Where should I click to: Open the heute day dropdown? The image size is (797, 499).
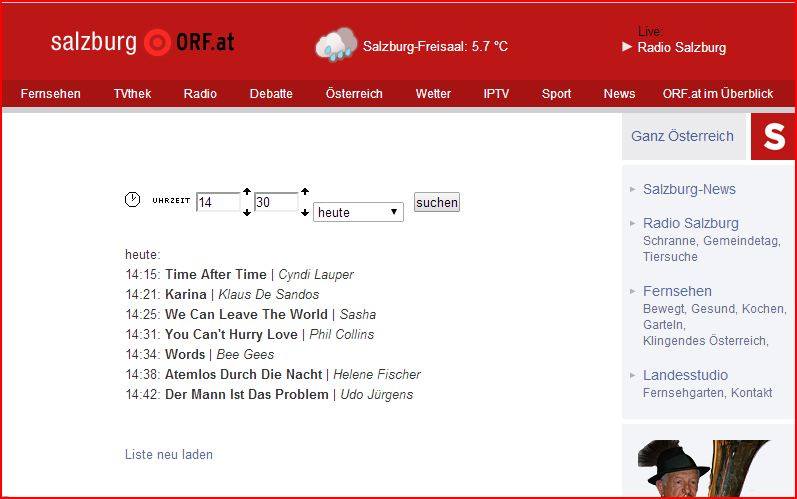[358, 212]
